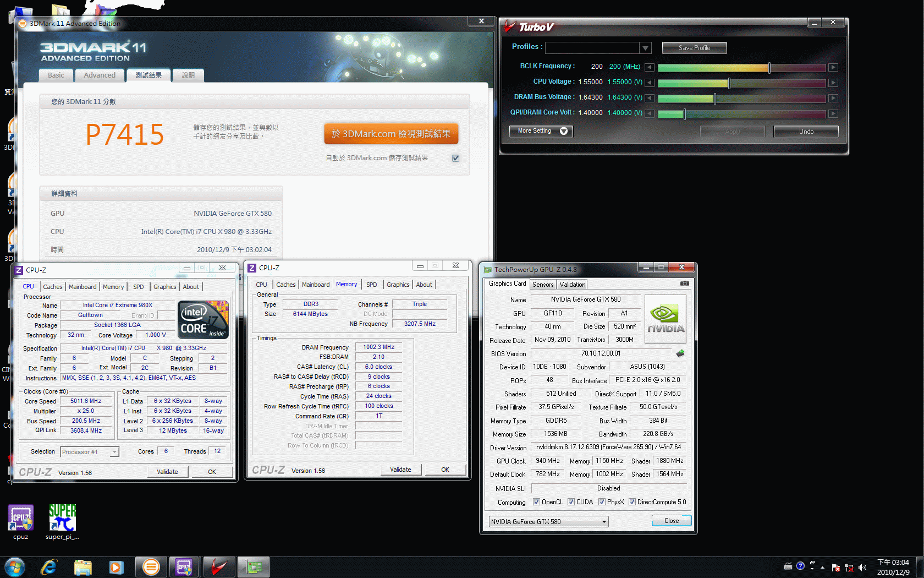Increase BCLK Frequency with right arrow
The image size is (924, 578).
tap(833, 67)
